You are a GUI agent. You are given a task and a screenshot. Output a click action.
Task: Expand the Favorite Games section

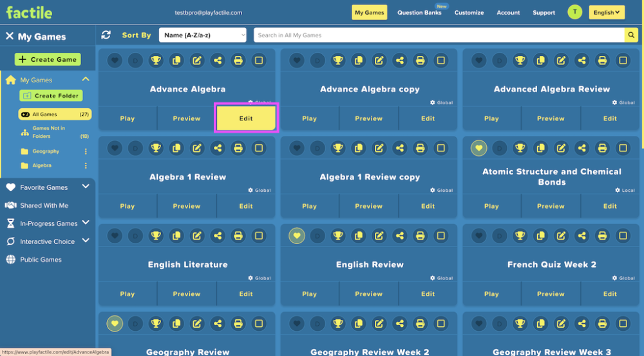86,187
